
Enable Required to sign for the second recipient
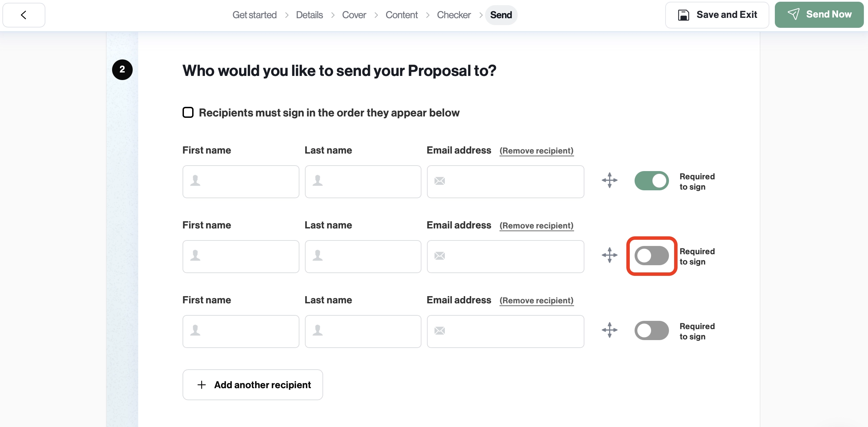coord(652,256)
